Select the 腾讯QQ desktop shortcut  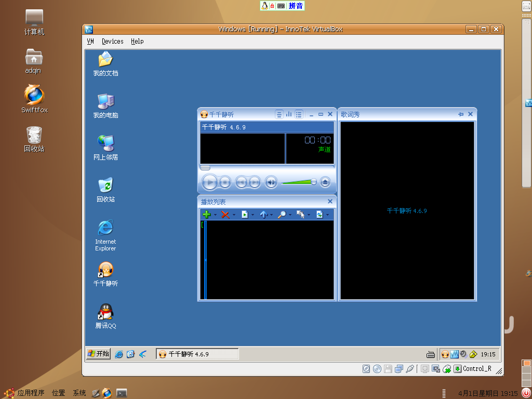[105, 316]
